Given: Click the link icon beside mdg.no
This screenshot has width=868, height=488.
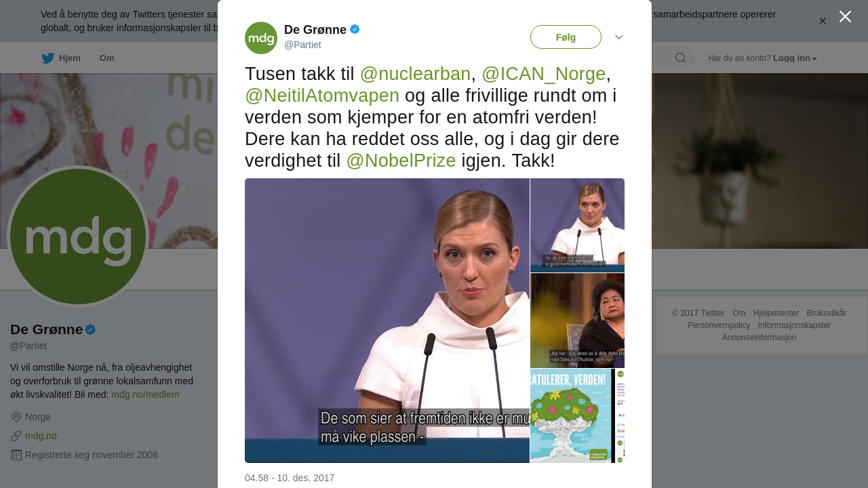Looking at the screenshot, I should click(16, 436).
